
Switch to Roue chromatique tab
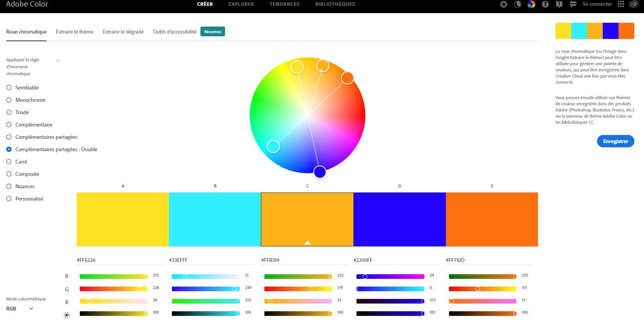(x=26, y=32)
